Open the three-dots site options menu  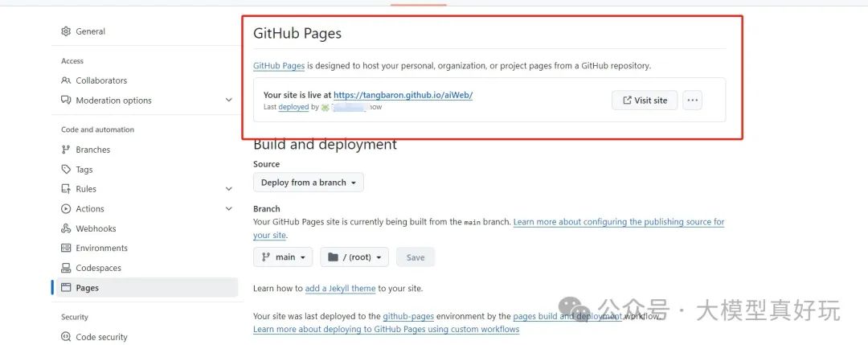point(693,101)
